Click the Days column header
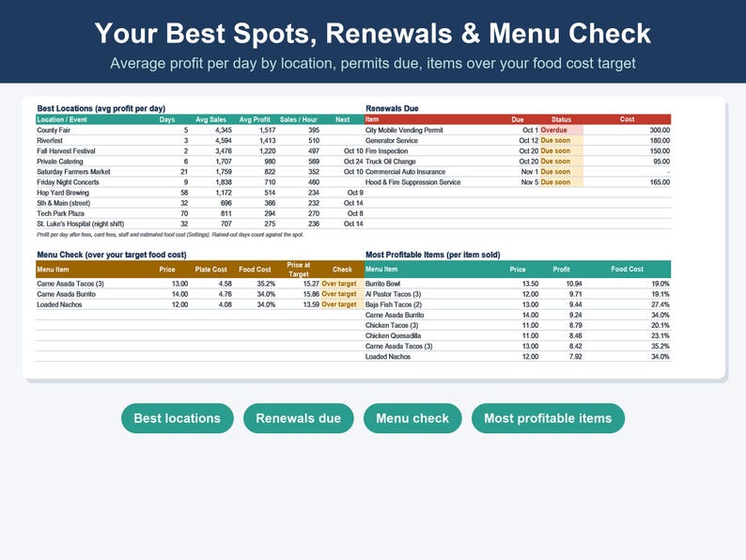Screen dimensions: 746x560 click(x=167, y=119)
